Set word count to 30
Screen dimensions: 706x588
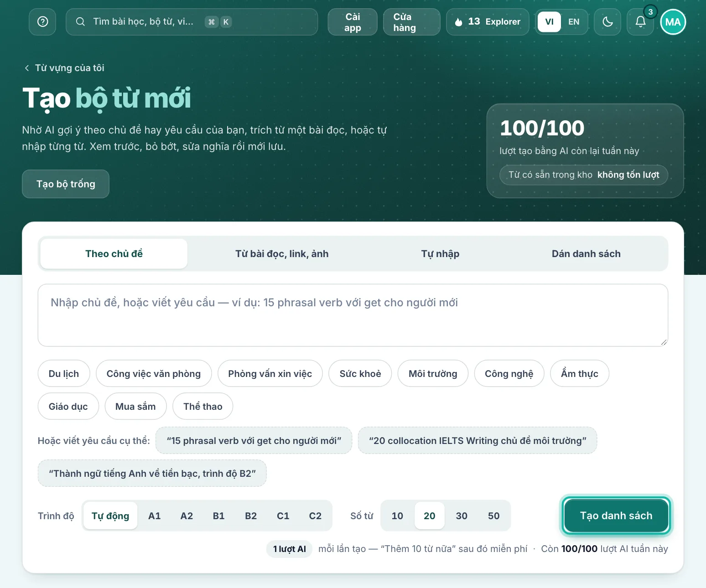click(462, 516)
